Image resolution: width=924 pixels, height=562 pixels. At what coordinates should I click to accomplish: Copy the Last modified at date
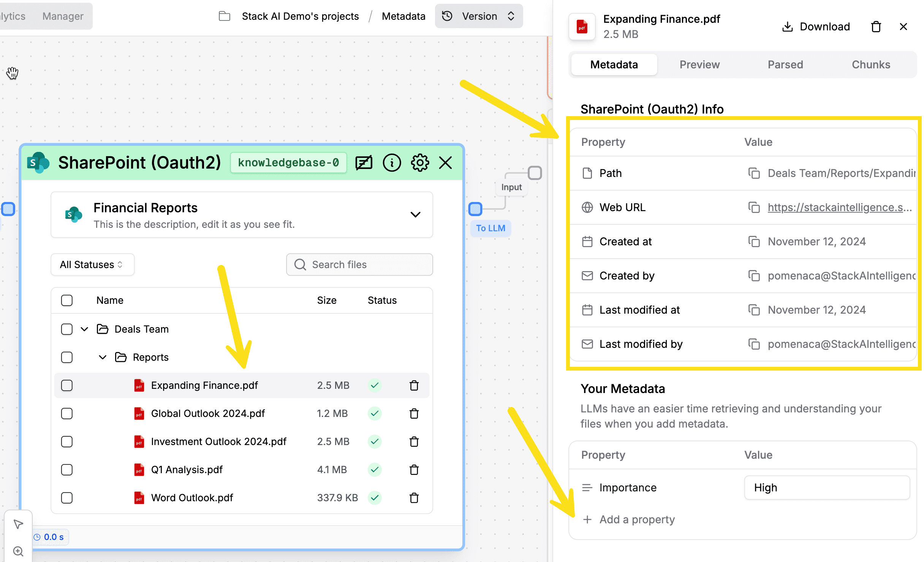pos(754,310)
